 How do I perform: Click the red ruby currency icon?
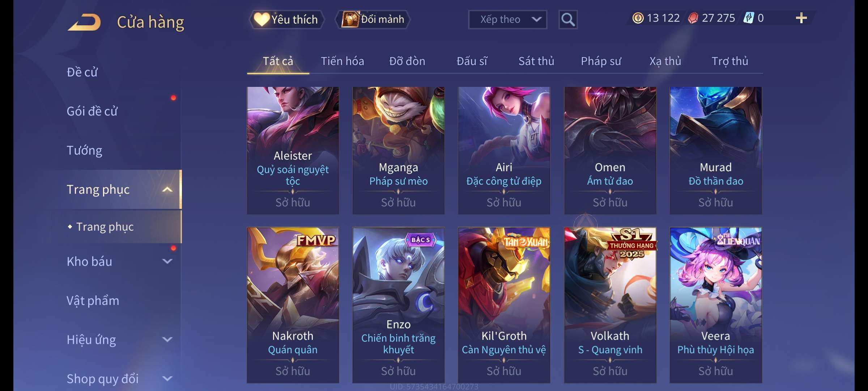tap(693, 18)
